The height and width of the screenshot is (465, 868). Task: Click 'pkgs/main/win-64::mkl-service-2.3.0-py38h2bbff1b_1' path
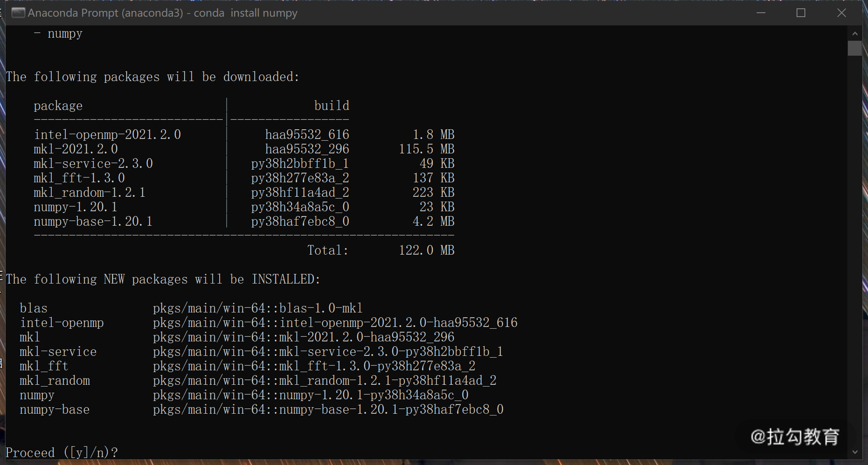click(x=328, y=351)
